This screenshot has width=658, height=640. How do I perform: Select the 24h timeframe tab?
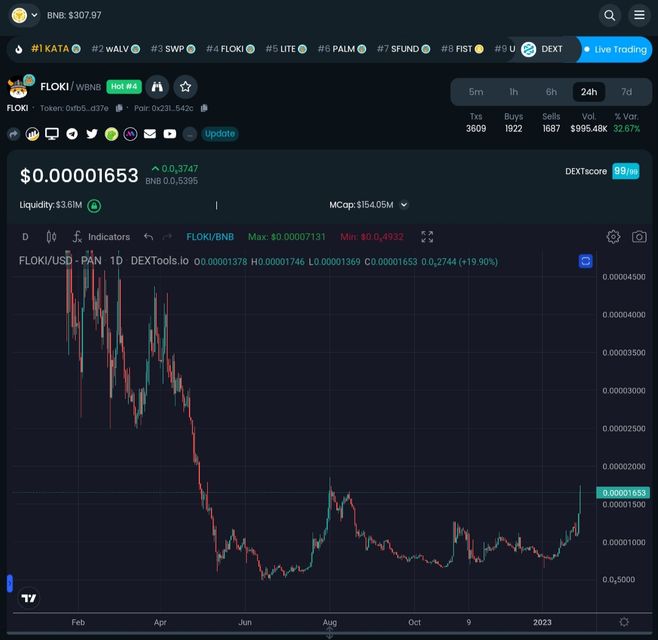pos(589,92)
